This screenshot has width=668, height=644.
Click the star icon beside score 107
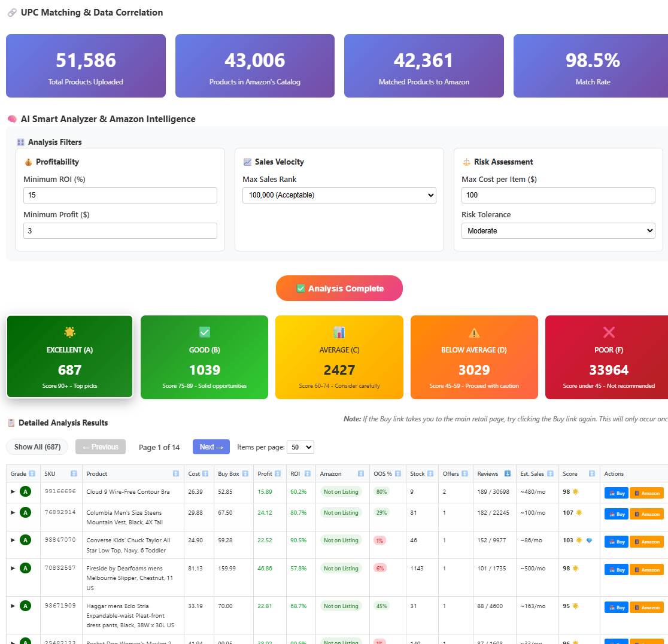[579, 513]
